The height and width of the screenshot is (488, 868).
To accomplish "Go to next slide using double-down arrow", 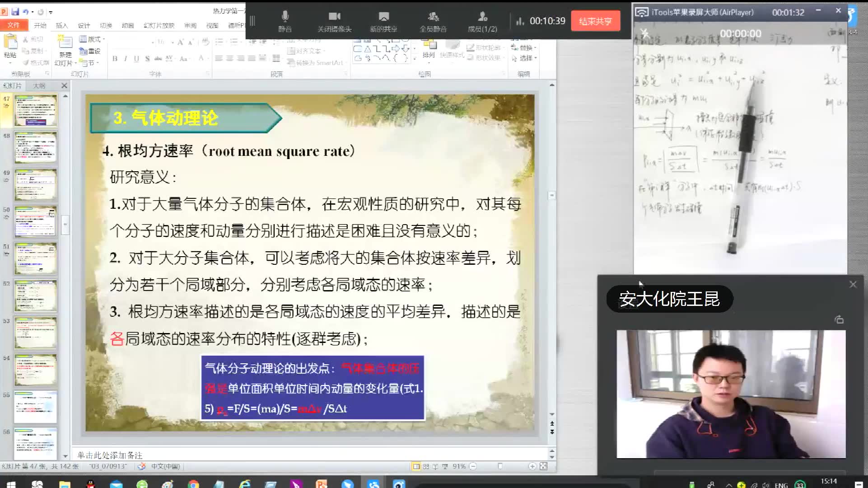I will [x=552, y=432].
